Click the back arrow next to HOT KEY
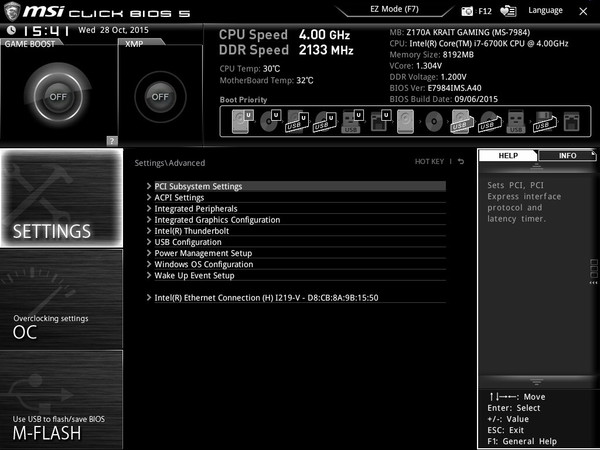 [x=461, y=161]
